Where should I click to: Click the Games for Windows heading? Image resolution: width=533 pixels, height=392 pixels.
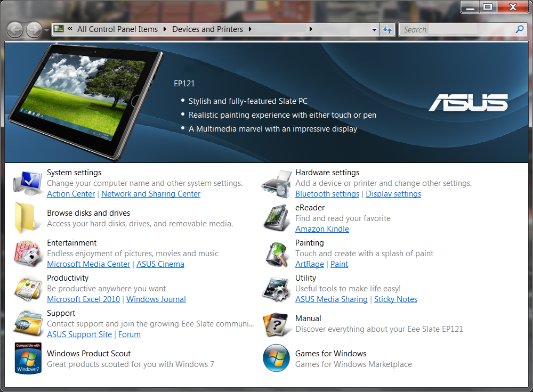[331, 354]
